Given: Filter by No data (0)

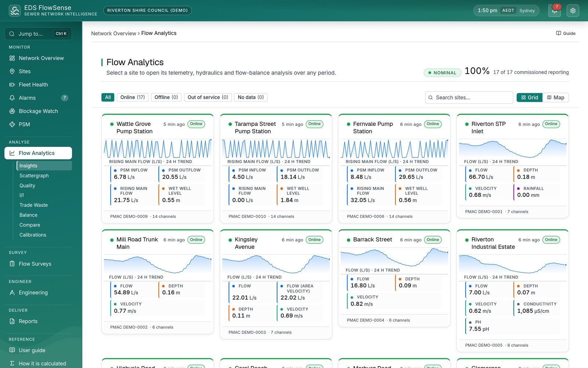Looking at the screenshot, I should pos(251,97).
